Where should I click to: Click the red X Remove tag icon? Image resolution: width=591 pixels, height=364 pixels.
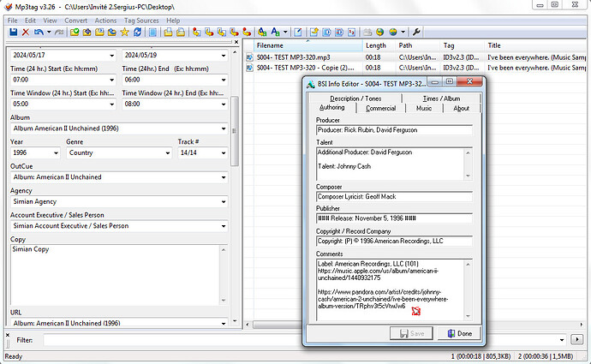click(x=25, y=33)
